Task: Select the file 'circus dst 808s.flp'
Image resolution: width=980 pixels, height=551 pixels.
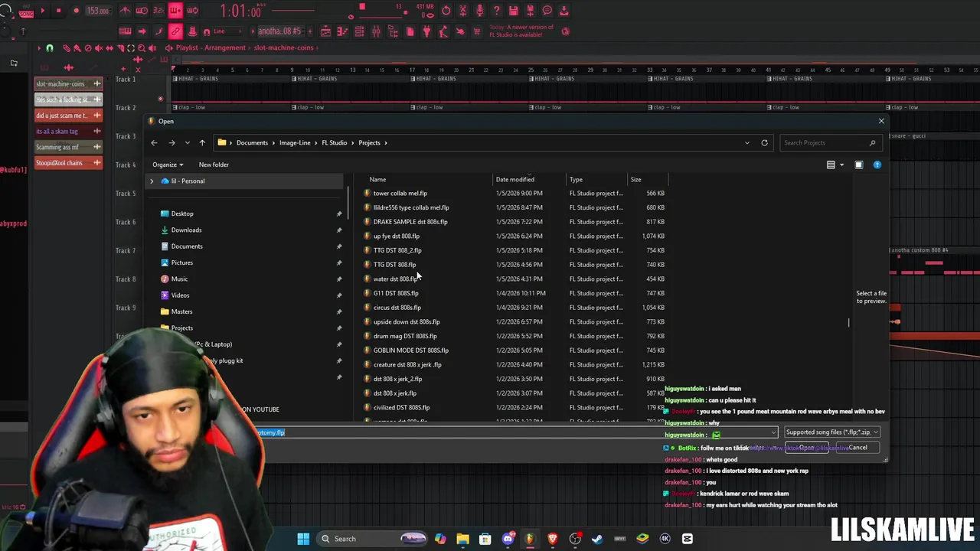Action: (x=397, y=308)
